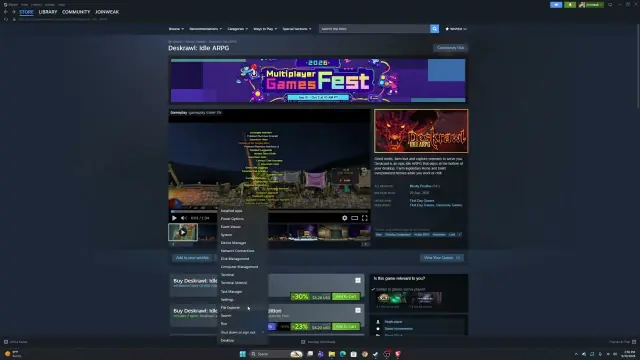Select the first trailer thumbnail
640x360 pixels.
tap(183, 232)
